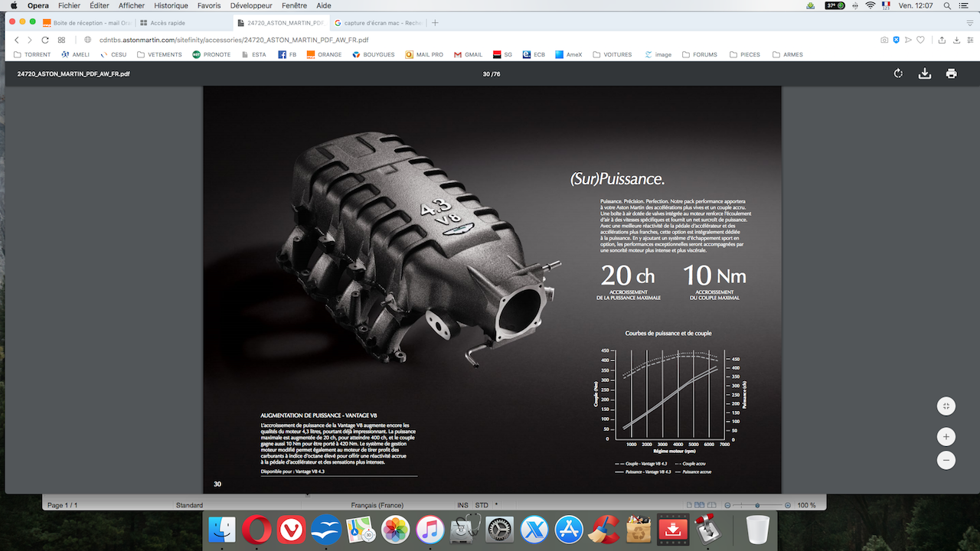Open the BOUYGUES bookmark

coord(373,55)
